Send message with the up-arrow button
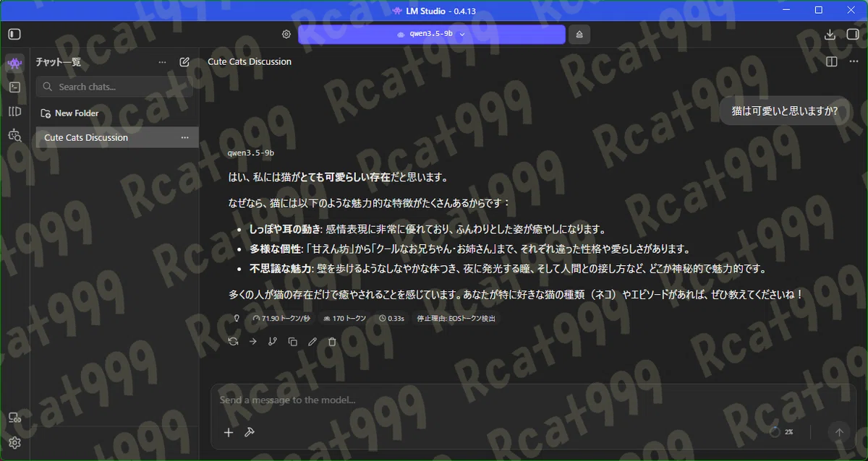 pyautogui.click(x=839, y=432)
